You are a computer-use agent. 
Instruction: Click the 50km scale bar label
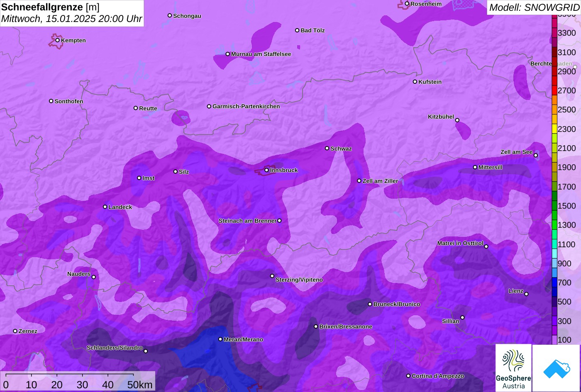tap(140, 385)
